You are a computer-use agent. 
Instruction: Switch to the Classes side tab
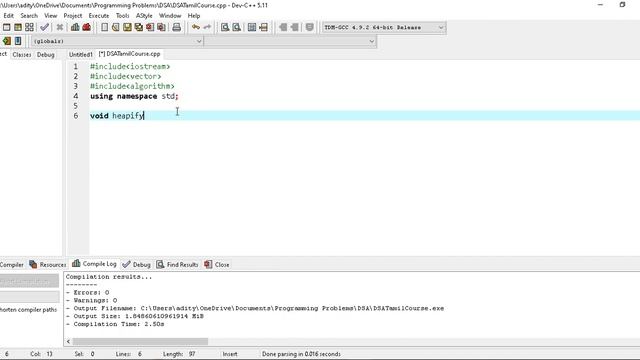pyautogui.click(x=22, y=54)
